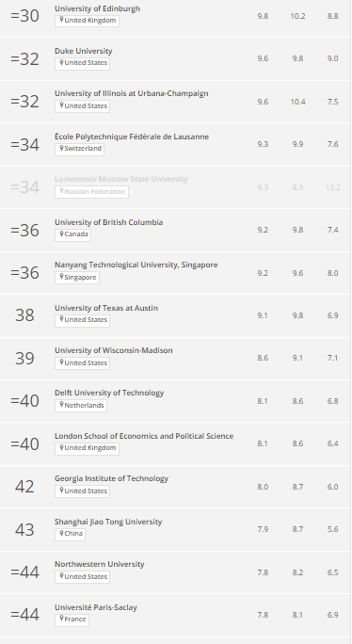
Task: Click the location pin icon beside Singapore
Action: pyautogui.click(x=61, y=277)
